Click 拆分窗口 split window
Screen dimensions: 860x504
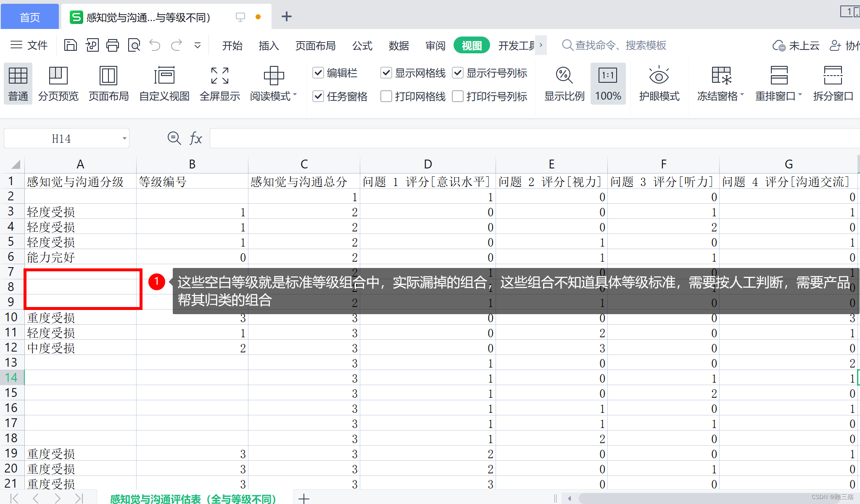[x=833, y=84]
